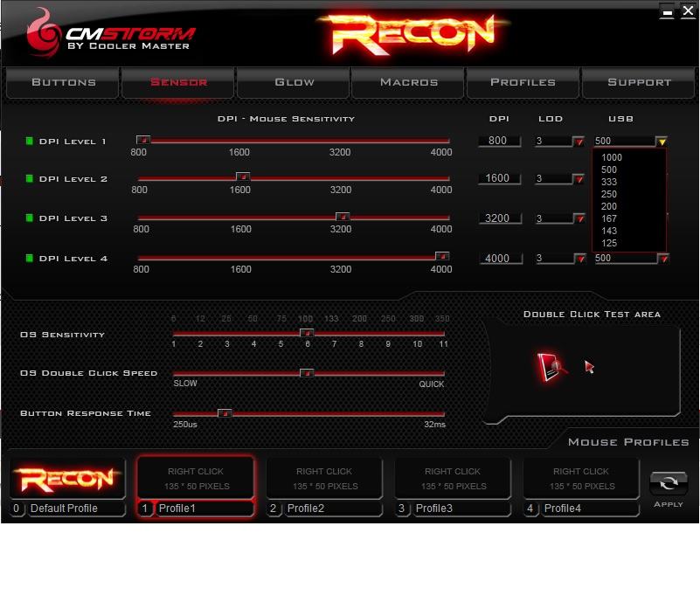700x595 pixels.
Task: Click the DPI Level 3 slider handle
Action: (343, 217)
